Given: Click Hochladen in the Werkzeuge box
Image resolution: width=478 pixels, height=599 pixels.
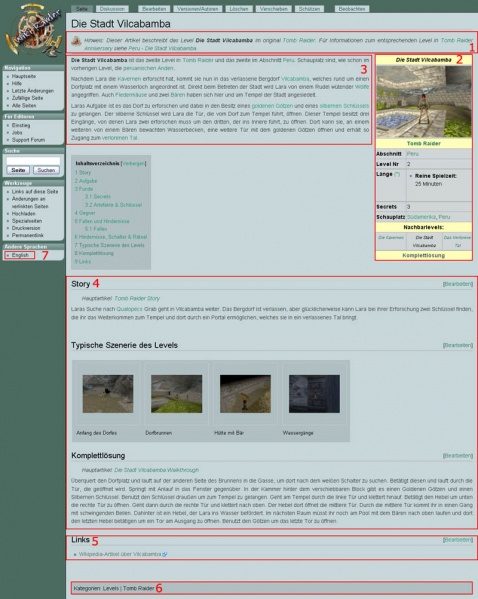Looking at the screenshot, I should tap(23, 214).
